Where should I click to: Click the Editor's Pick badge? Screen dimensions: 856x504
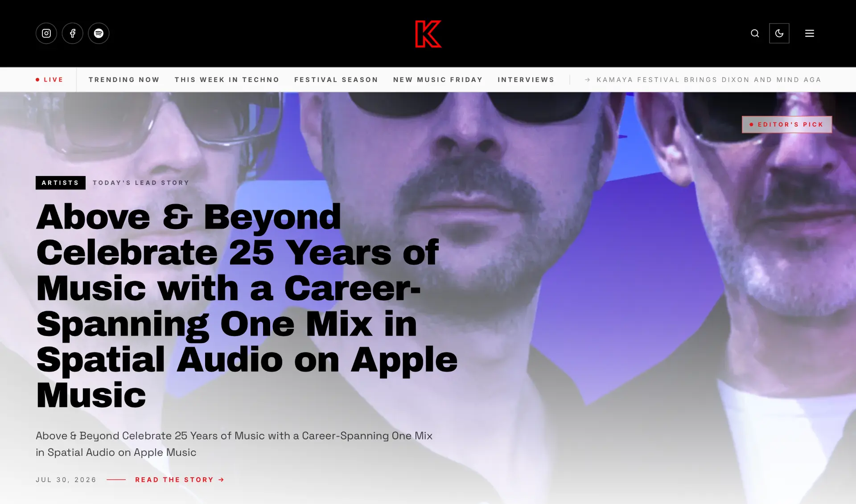point(787,124)
